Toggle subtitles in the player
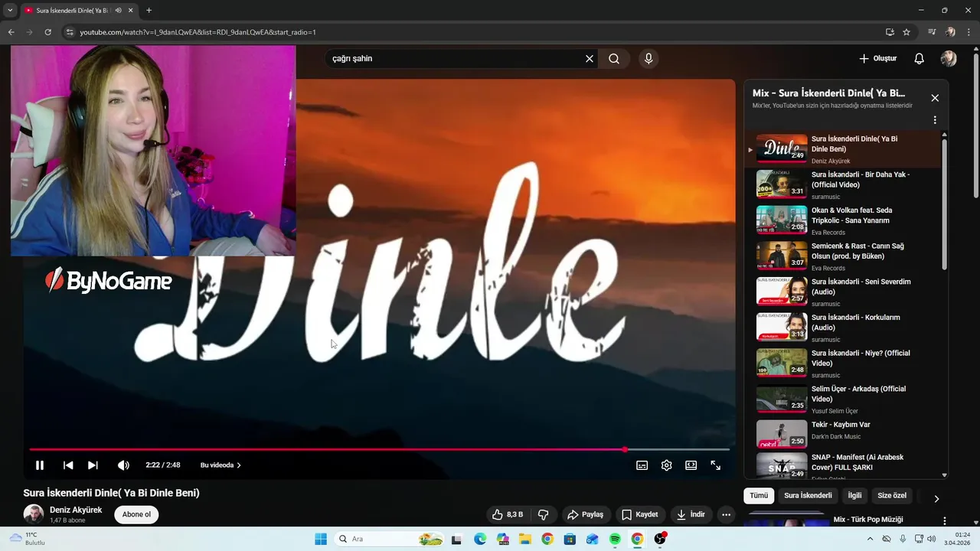This screenshot has width=980, height=551. [642, 465]
